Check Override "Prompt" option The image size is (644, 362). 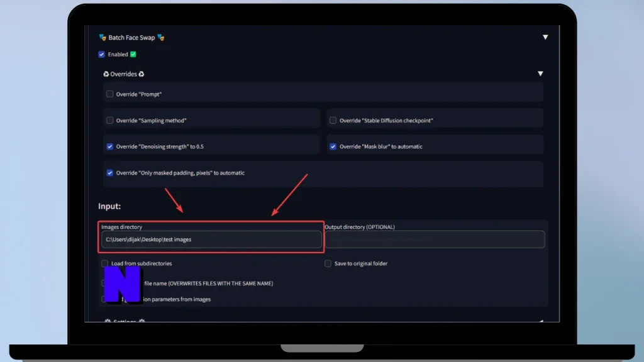[109, 94]
